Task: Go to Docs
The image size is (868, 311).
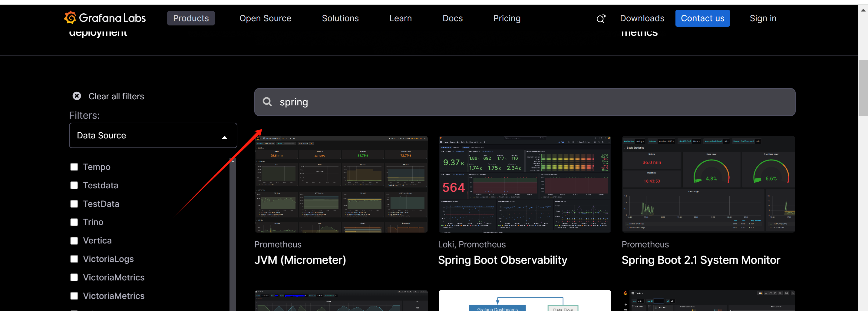Action: coord(452,18)
